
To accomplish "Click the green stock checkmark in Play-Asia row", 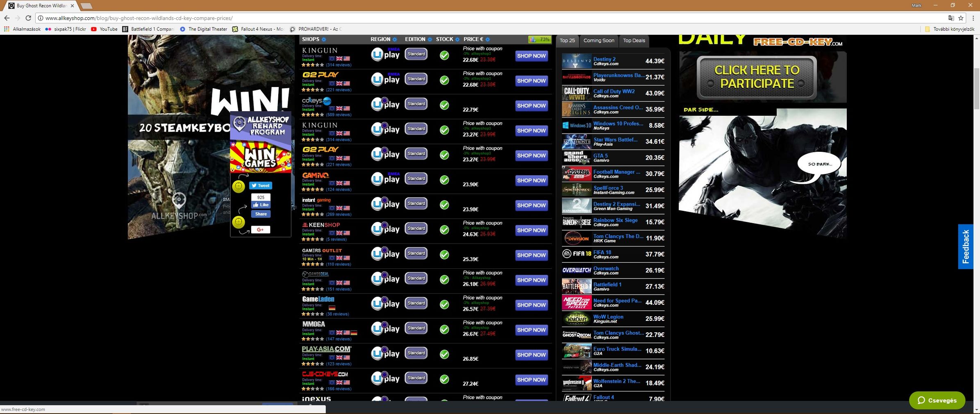I will [x=444, y=354].
